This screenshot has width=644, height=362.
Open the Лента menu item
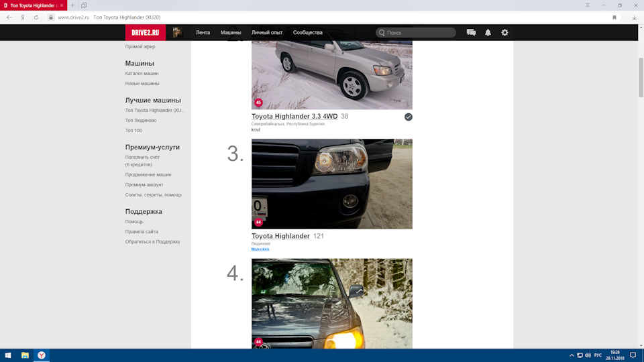point(203,32)
